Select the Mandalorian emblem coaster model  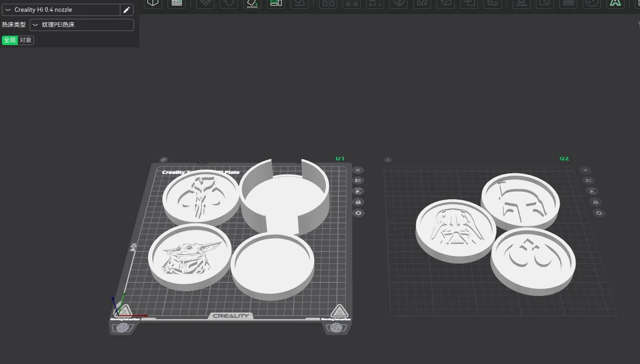point(200,197)
